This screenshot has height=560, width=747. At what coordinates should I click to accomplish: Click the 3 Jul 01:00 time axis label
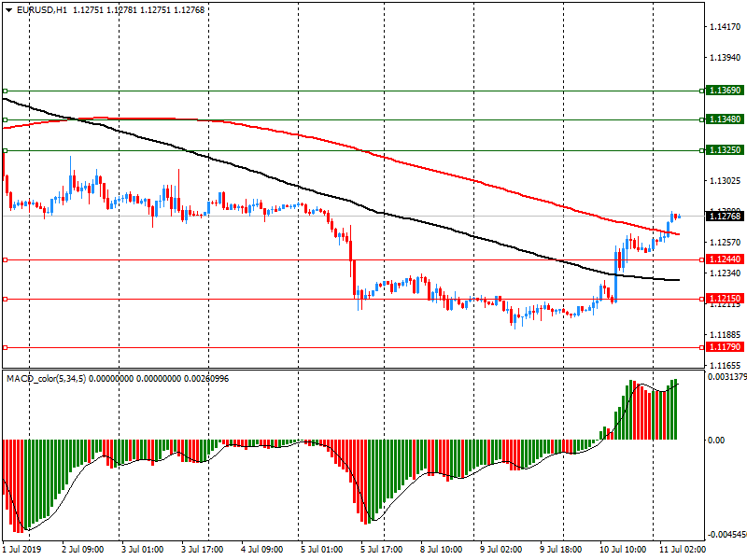[143, 549]
